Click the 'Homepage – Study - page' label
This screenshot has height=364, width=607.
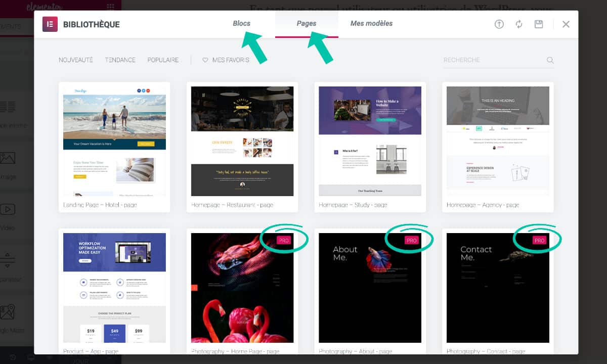[353, 205]
